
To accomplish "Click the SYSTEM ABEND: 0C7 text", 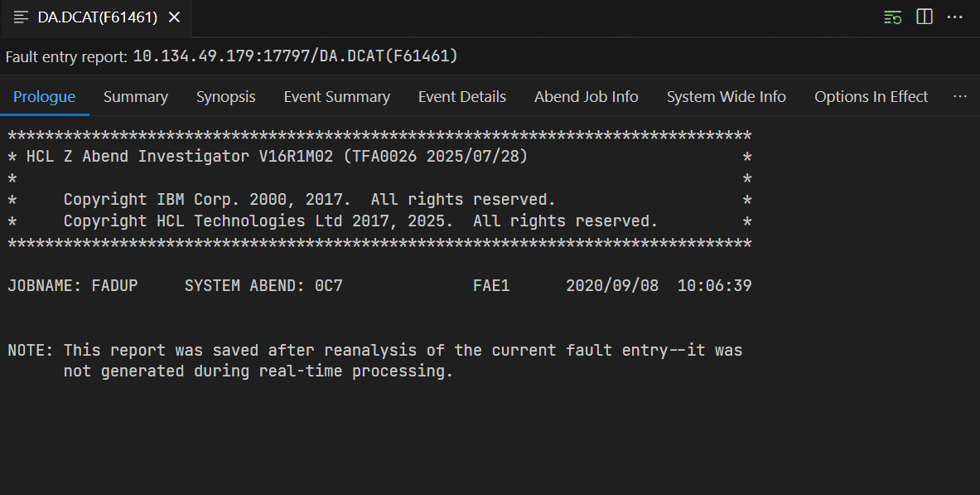I will click(x=263, y=286).
